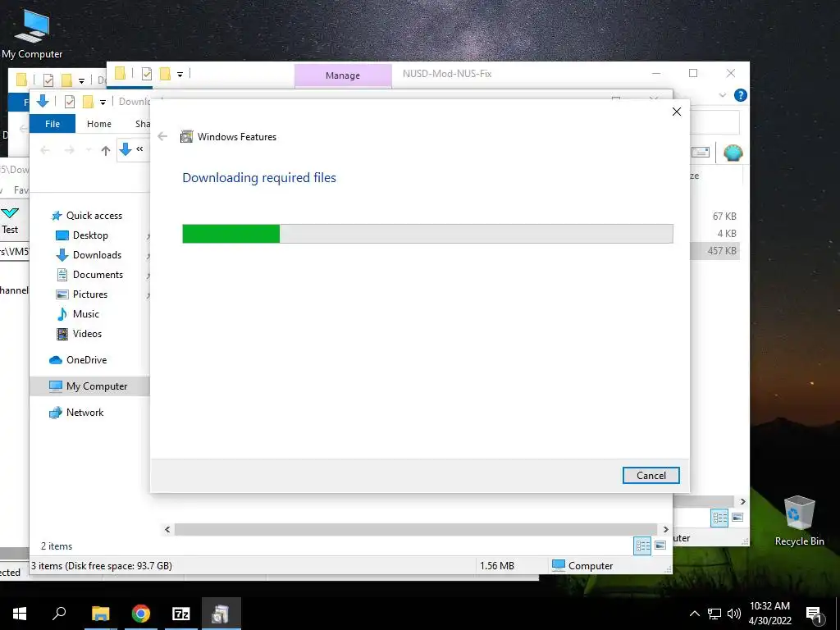Open volume control tray icon
840x630 pixels.
(734, 614)
